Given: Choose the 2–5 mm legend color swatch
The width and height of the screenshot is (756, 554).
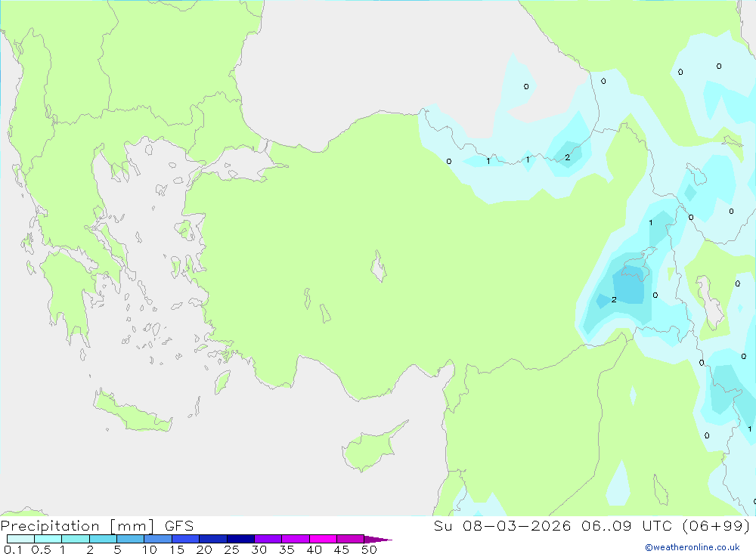Looking at the screenshot, I should tap(103, 539).
